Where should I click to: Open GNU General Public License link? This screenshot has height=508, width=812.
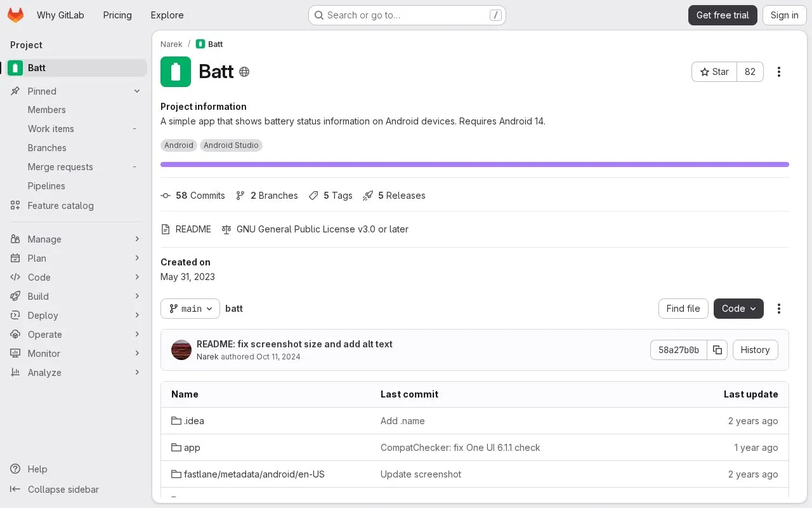click(315, 229)
